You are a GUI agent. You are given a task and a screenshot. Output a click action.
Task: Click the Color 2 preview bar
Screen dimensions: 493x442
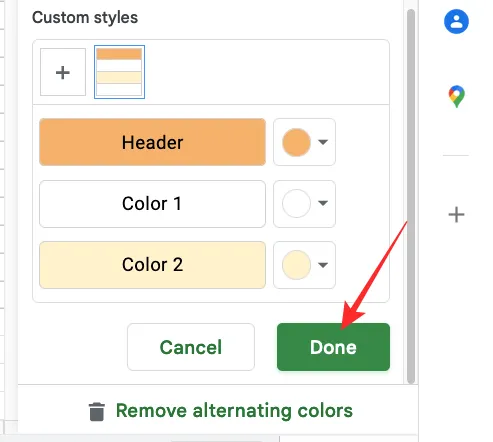(x=152, y=265)
